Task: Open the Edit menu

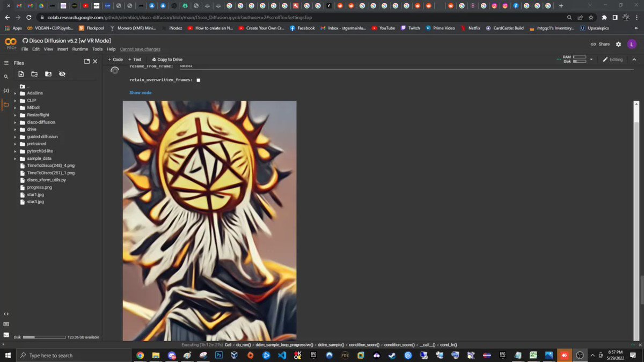Action: (36, 49)
